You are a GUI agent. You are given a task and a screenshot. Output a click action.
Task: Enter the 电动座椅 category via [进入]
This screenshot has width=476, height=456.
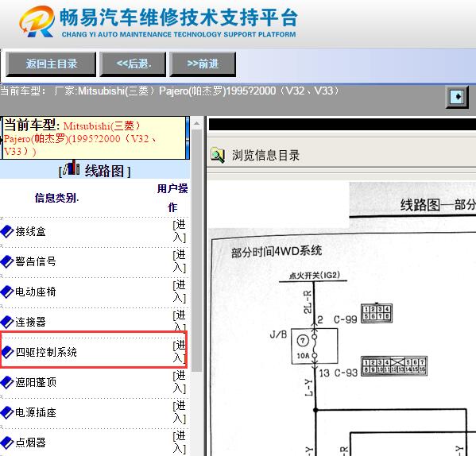[x=180, y=292]
